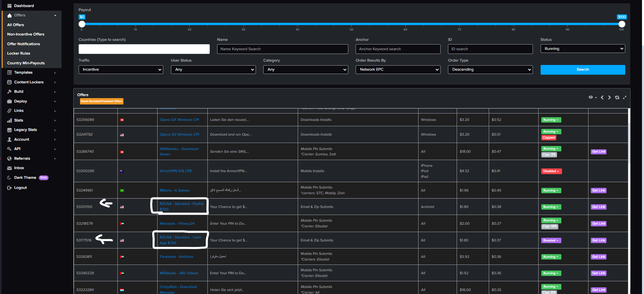Expand Templates submenu arrow

point(55,73)
